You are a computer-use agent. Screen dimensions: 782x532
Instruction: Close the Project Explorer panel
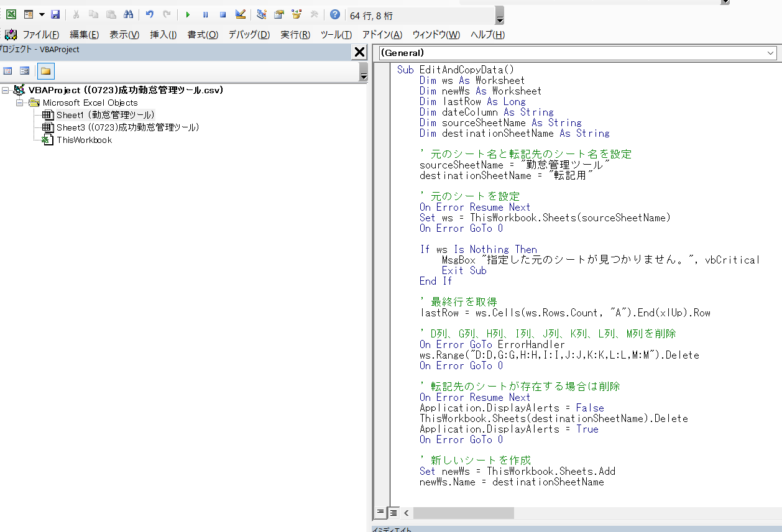coord(359,52)
